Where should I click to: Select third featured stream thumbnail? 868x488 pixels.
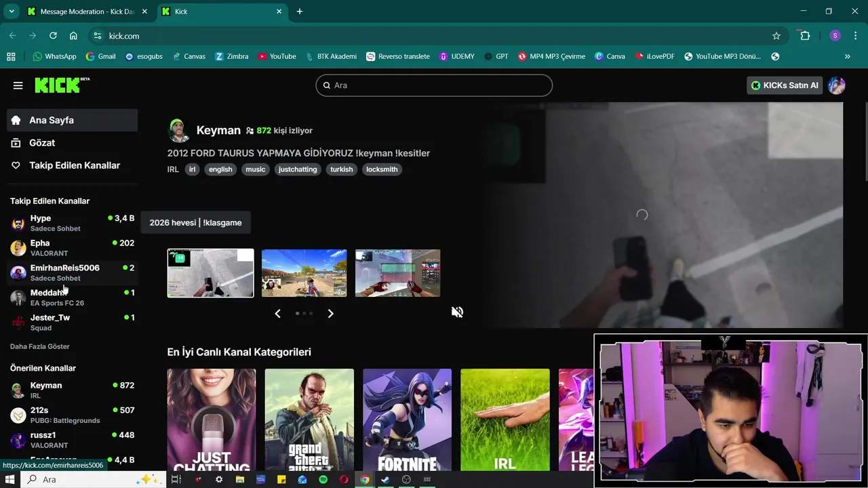click(x=398, y=273)
